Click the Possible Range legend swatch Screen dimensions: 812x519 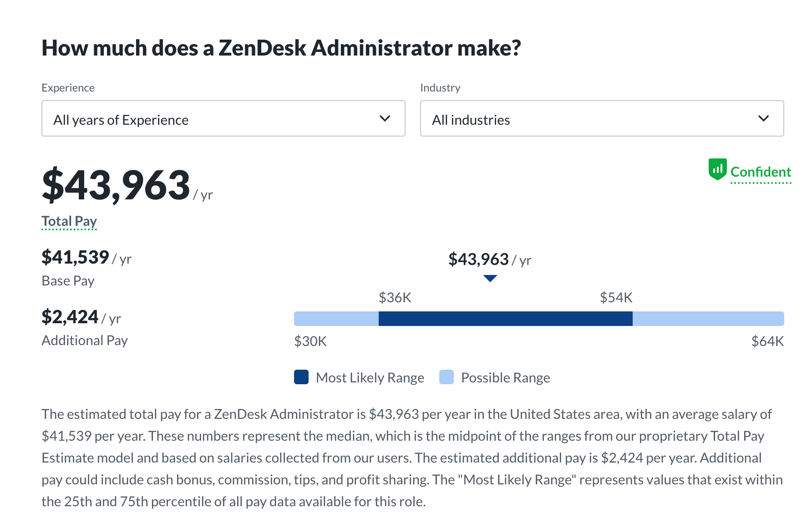447,377
